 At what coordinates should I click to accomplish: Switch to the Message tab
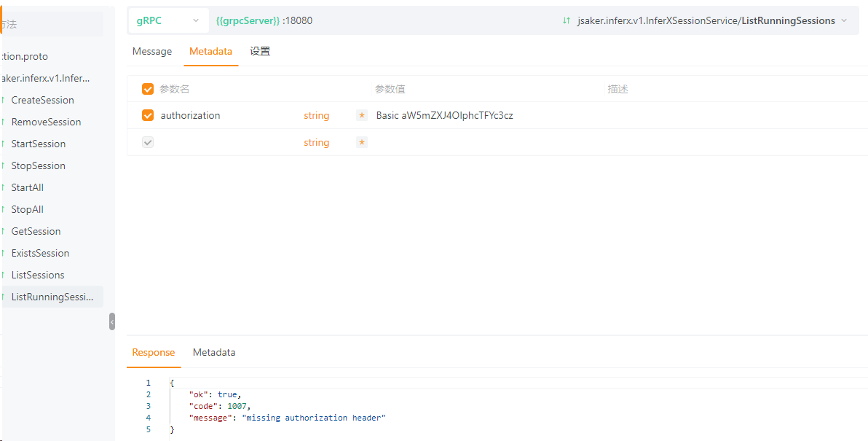pos(152,52)
